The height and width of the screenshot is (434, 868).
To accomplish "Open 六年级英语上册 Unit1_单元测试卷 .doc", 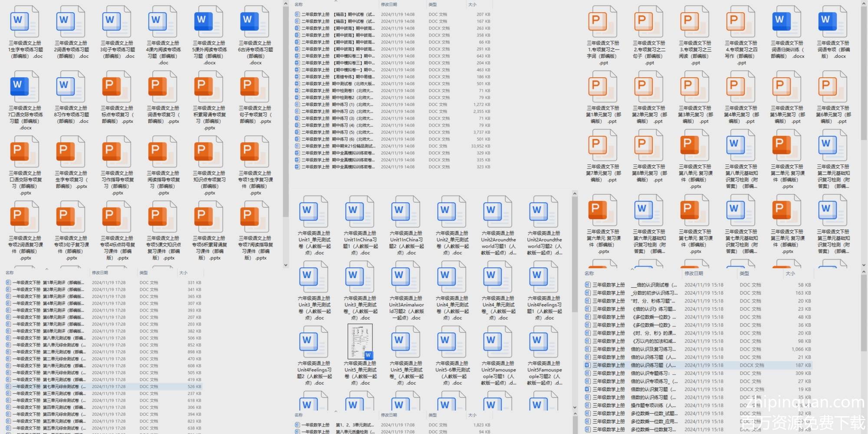I will click(x=314, y=226).
